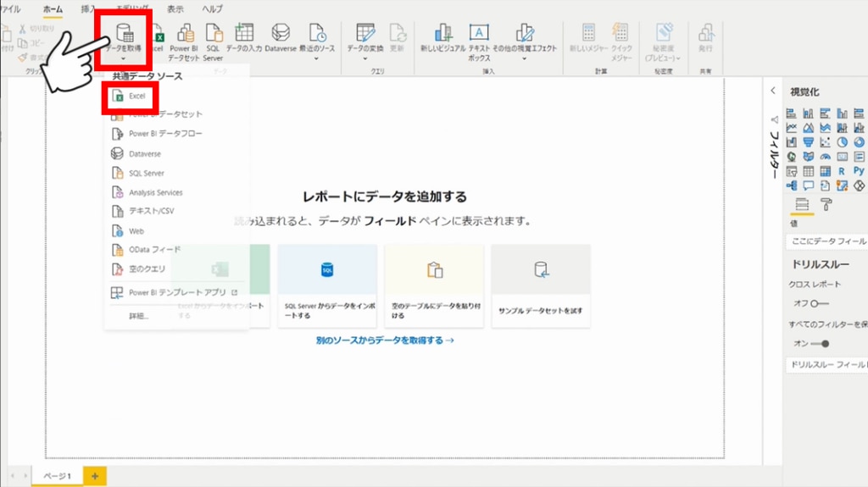Switch to the ヘルプ ribbon tab
Image resolution: width=868 pixels, height=487 pixels.
212,8
